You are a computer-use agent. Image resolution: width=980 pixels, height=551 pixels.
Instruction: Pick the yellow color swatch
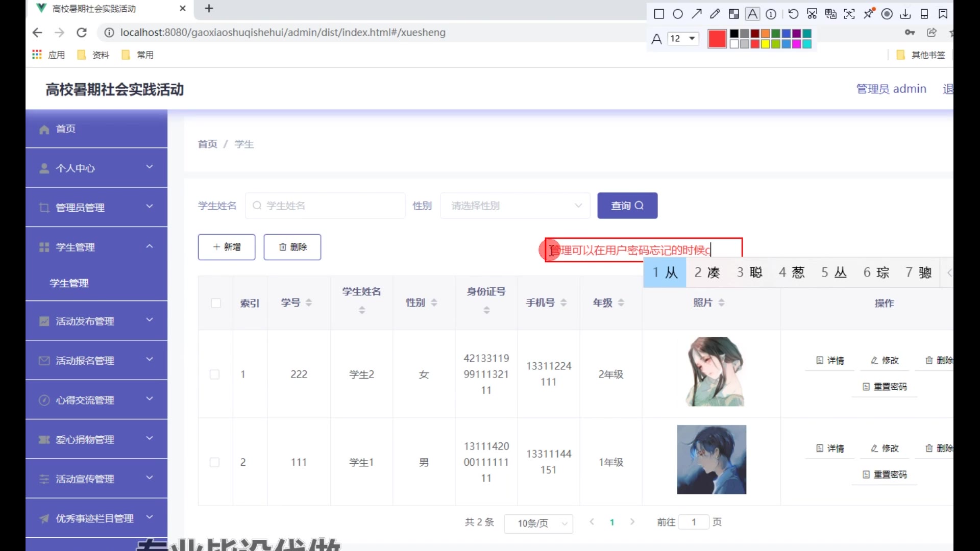765,44
